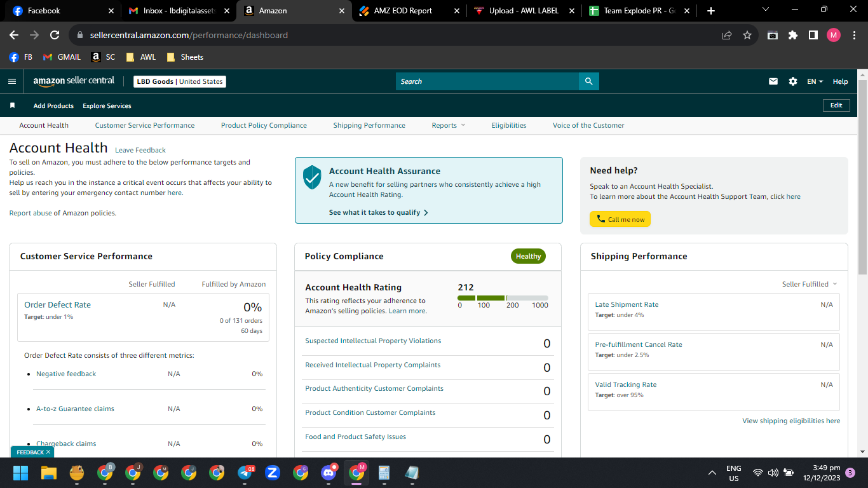This screenshot has width=868, height=488.
Task: Open the taskbar clock and date
Action: click(822, 473)
